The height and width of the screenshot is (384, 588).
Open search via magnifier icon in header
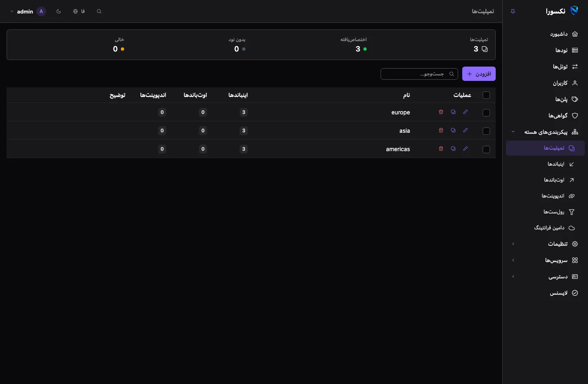click(x=99, y=11)
